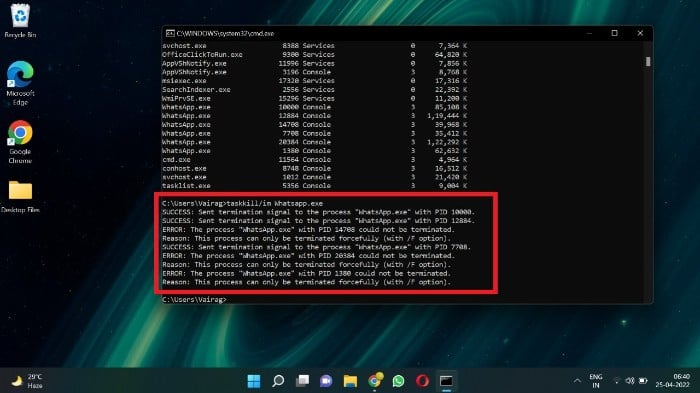
Task: Click the WmiPrvSE.exe process row
Action: [x=315, y=98]
